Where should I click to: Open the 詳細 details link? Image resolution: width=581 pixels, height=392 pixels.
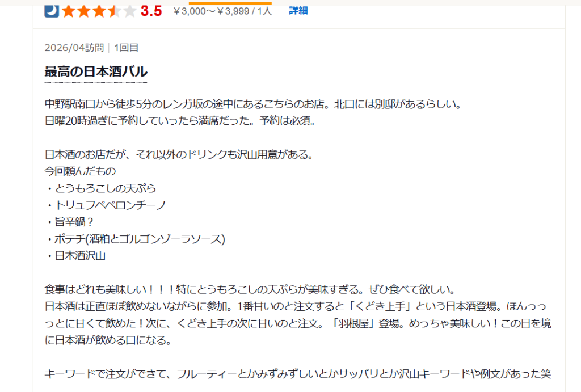pyautogui.click(x=298, y=10)
